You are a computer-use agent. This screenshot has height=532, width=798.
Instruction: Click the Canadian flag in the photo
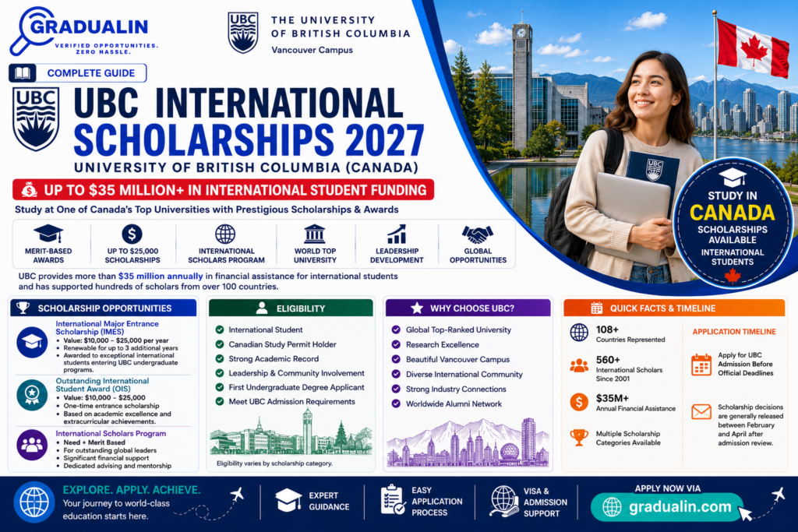[x=752, y=48]
